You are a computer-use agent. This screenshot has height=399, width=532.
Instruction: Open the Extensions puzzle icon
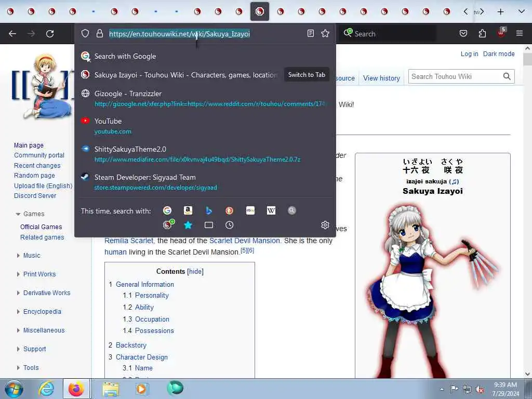coord(482,33)
